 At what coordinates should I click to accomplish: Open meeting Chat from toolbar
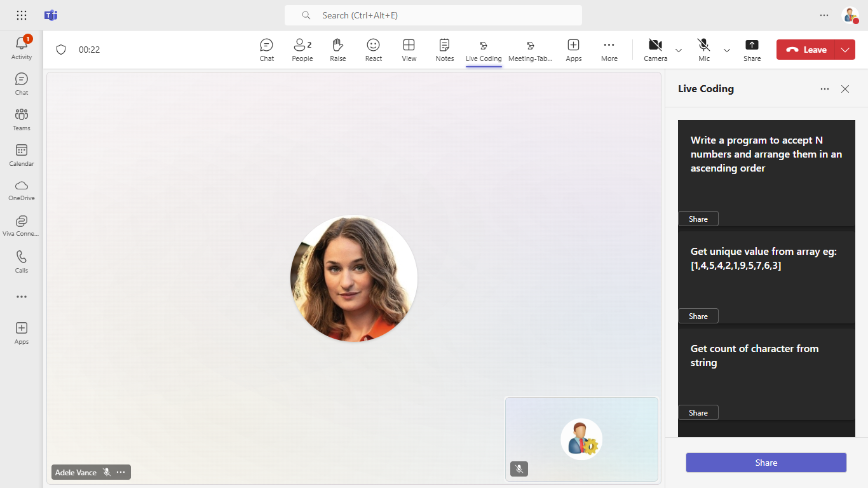267,50
